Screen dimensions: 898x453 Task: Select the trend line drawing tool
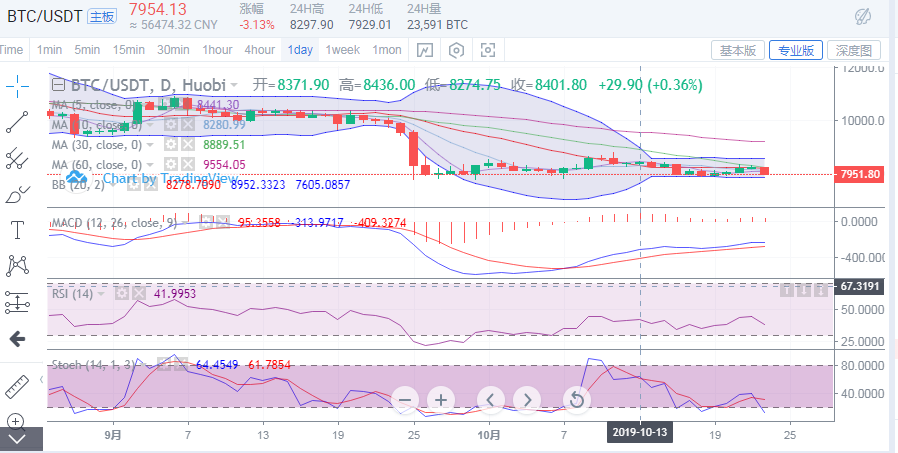(17, 122)
